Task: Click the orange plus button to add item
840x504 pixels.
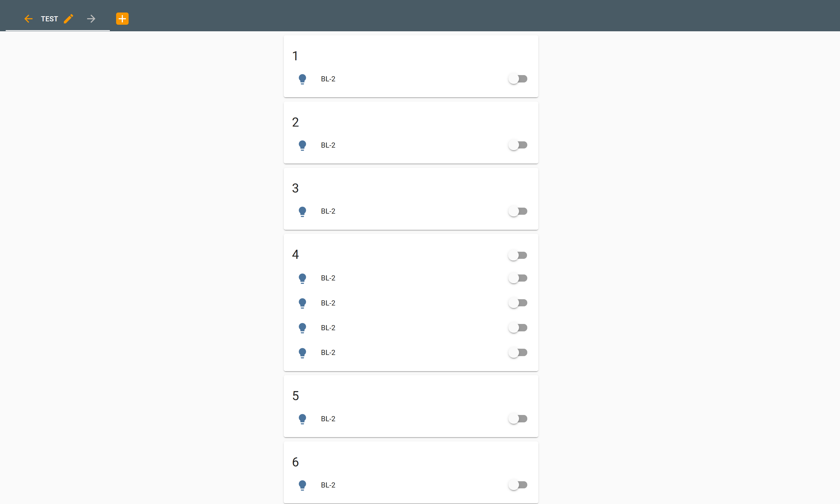Action: 122,19
